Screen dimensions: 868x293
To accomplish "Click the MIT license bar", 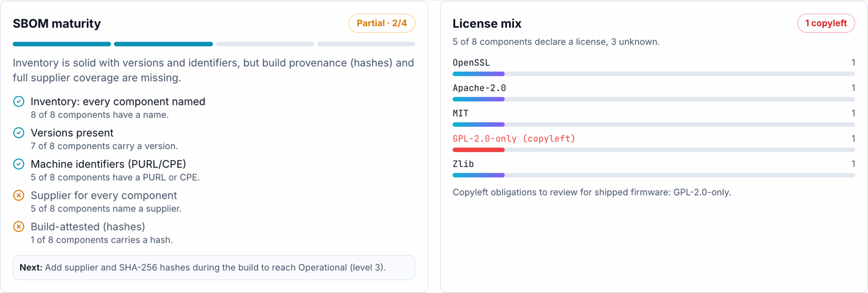I will point(654,125).
